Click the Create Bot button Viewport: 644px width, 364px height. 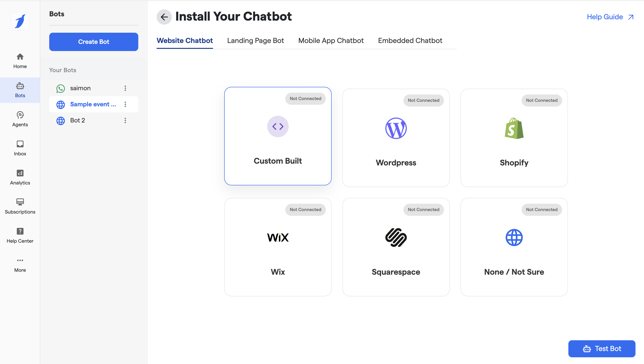94,42
